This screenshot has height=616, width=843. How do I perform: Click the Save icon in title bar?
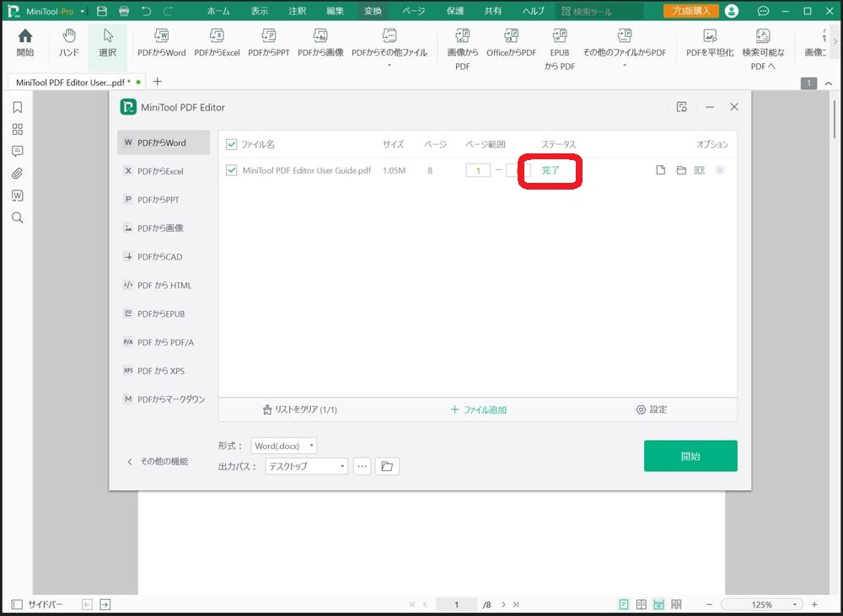click(102, 11)
